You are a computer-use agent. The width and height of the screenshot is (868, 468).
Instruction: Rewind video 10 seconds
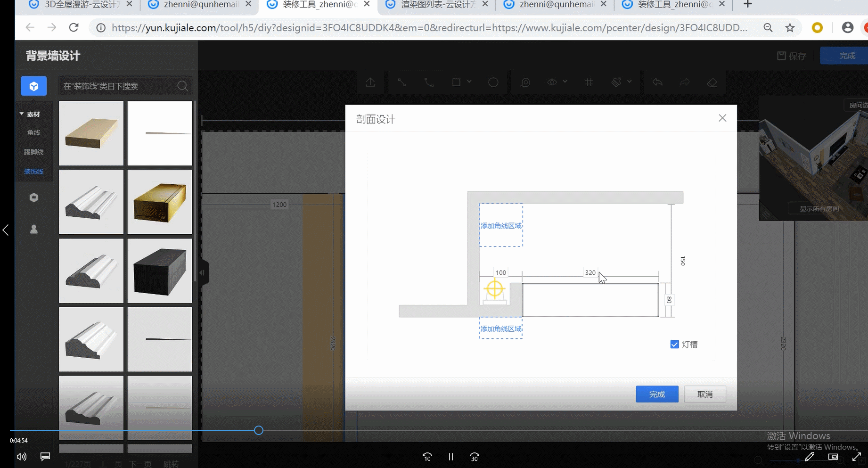[427, 457]
